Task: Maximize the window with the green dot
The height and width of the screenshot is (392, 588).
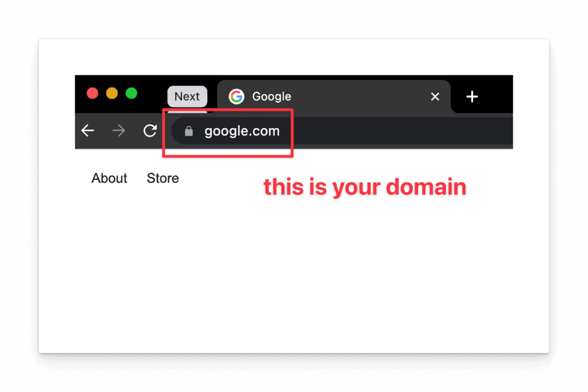Action: pos(131,93)
